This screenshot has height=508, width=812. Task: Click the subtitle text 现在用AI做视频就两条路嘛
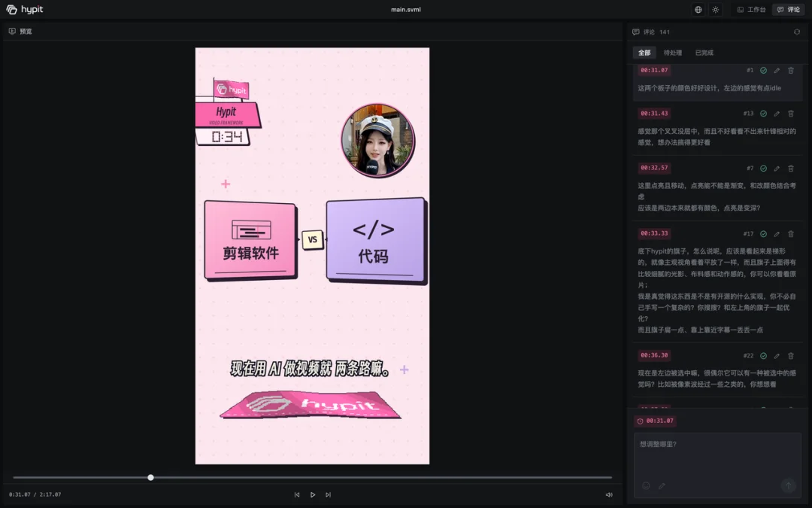point(311,368)
